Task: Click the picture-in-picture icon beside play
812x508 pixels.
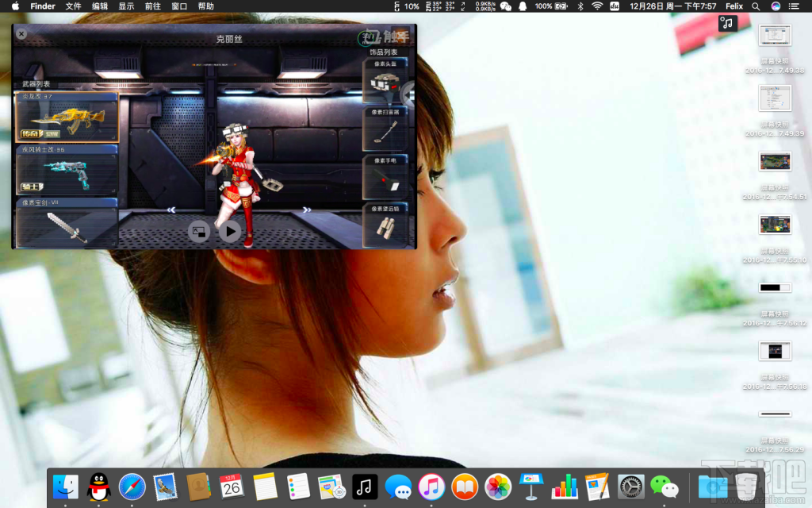Action: tap(199, 231)
